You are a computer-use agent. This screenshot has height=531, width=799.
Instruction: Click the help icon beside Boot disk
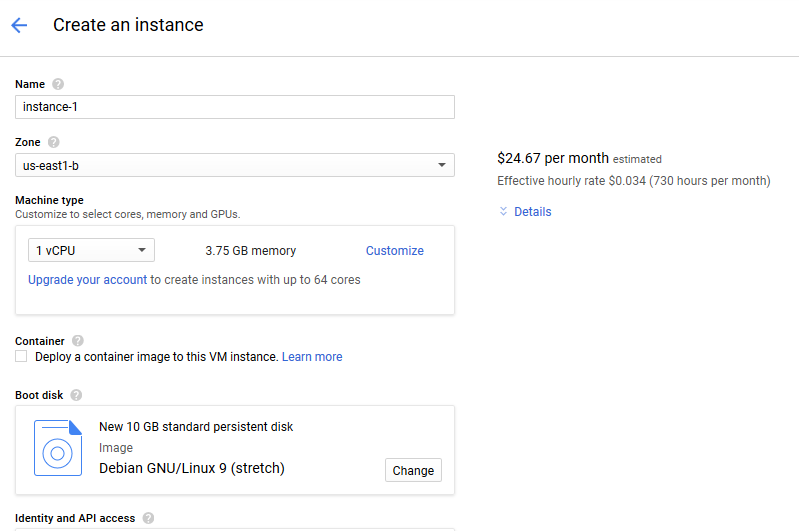click(x=76, y=395)
